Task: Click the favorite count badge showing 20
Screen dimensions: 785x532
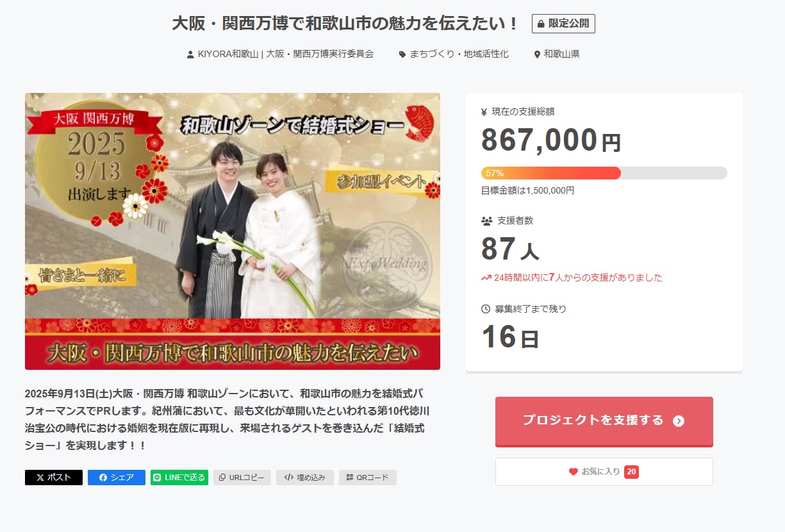Action: 631,472
